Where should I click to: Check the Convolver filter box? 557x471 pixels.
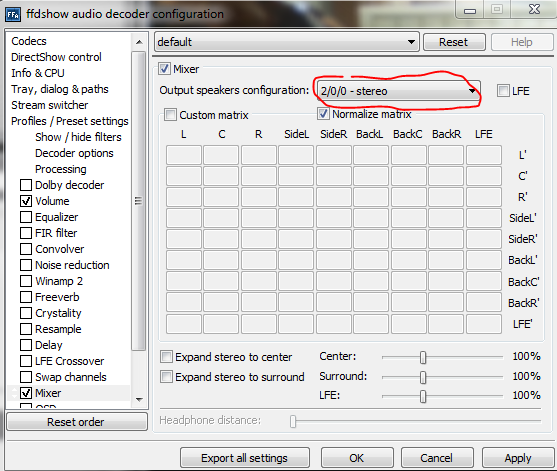(x=26, y=249)
